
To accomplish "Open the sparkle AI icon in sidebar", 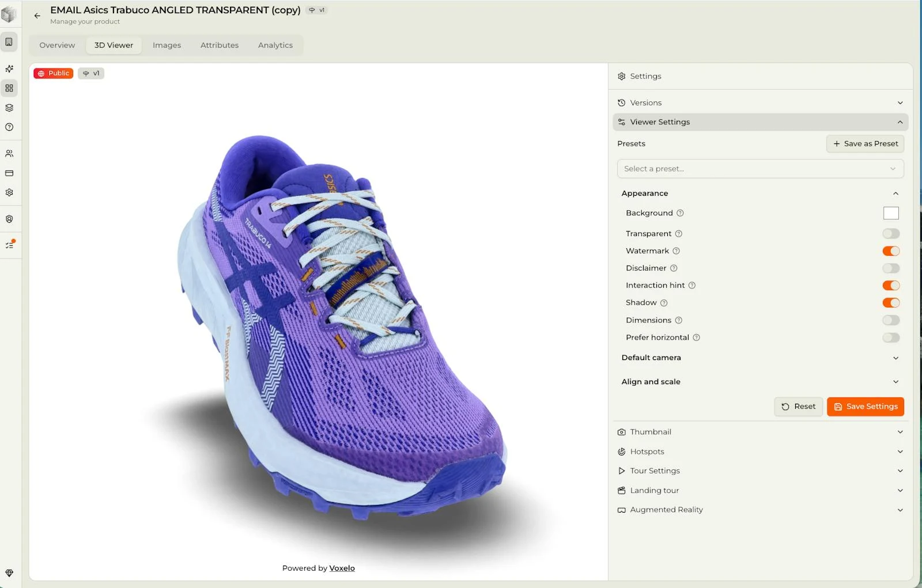I will click(x=9, y=69).
